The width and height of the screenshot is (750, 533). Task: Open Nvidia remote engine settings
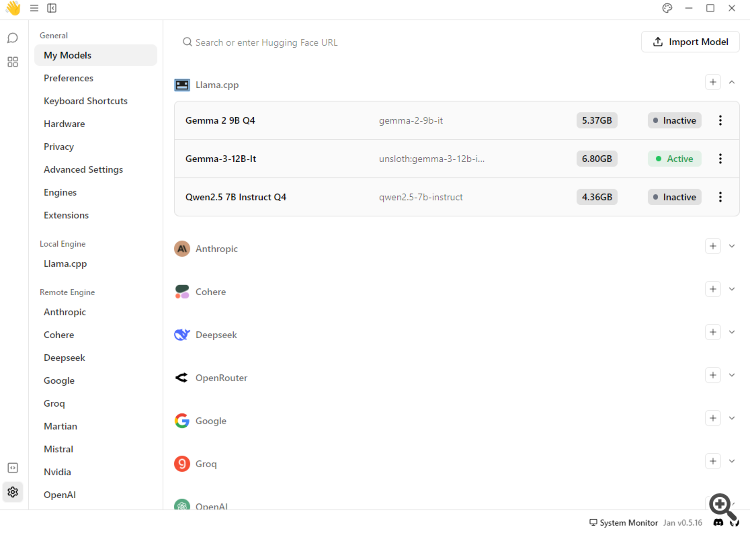[57, 473]
